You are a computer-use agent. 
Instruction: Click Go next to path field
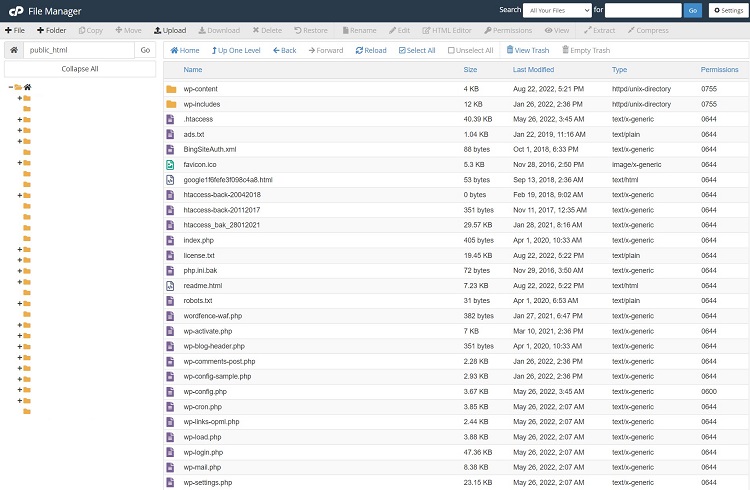click(x=145, y=50)
